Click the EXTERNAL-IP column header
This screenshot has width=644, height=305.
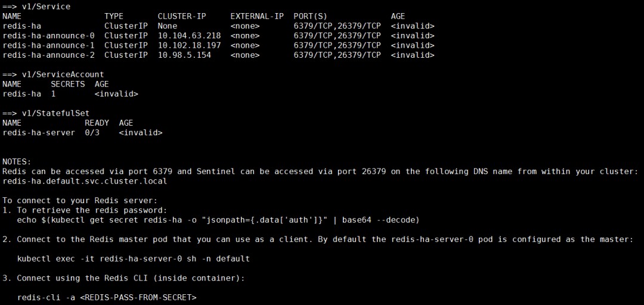click(x=257, y=16)
